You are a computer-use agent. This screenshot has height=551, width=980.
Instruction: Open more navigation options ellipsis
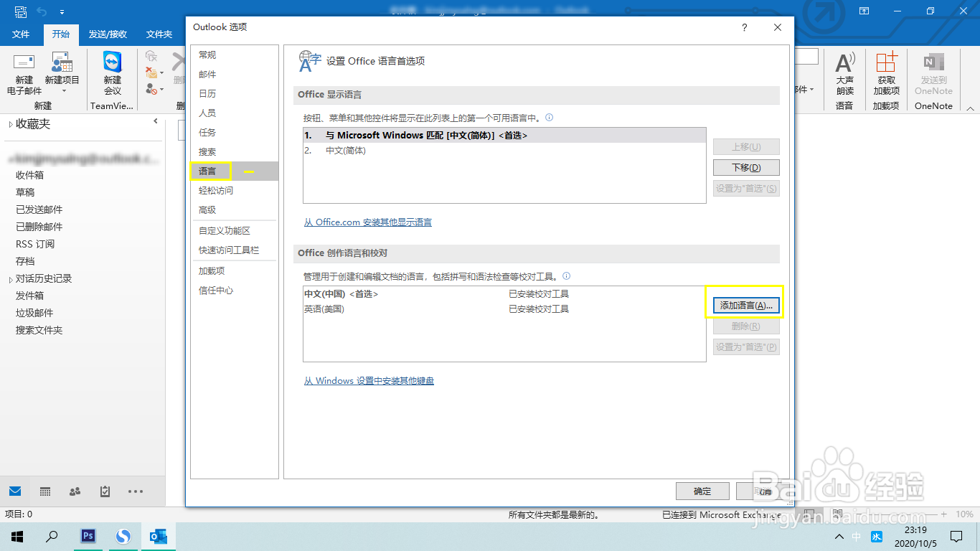pos(136,491)
